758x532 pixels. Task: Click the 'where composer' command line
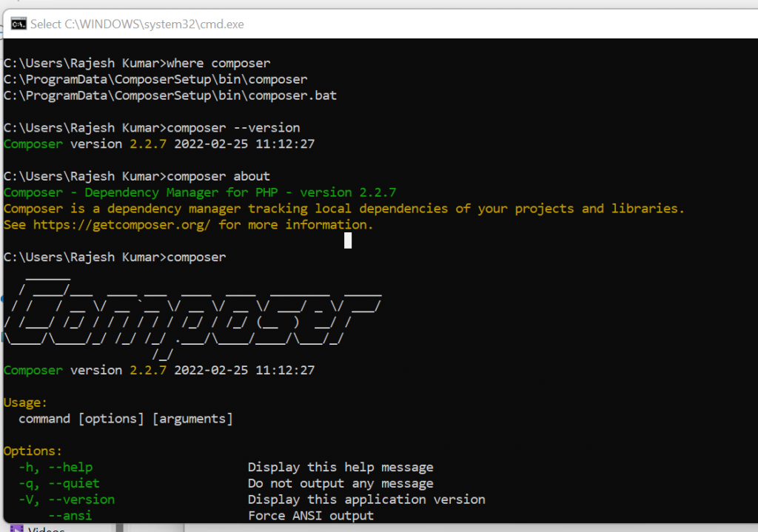click(x=137, y=64)
